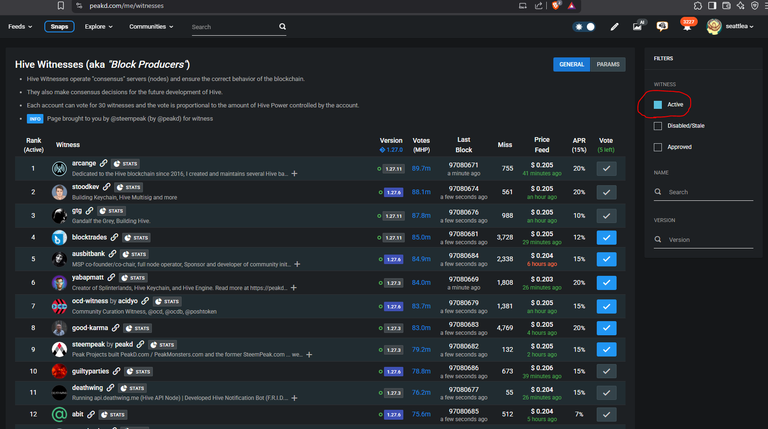The width and height of the screenshot is (768, 429).
Task: Toggle vote for abit
Action: pos(606,414)
